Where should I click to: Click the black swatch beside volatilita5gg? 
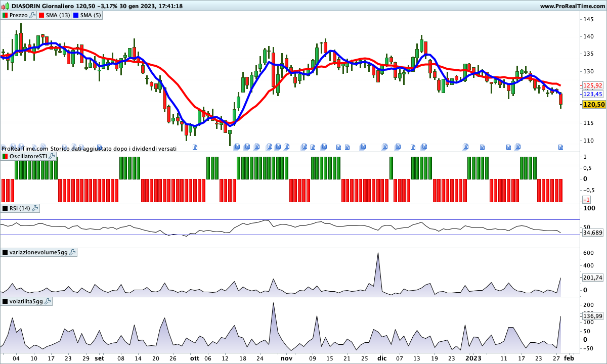click(x=5, y=301)
